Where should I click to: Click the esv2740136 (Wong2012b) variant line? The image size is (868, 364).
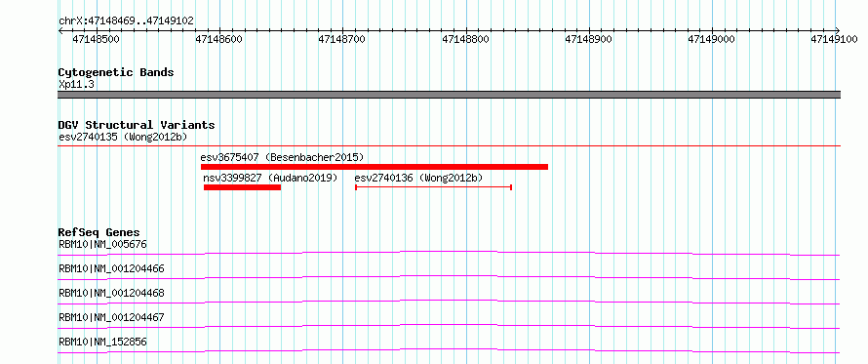click(433, 187)
